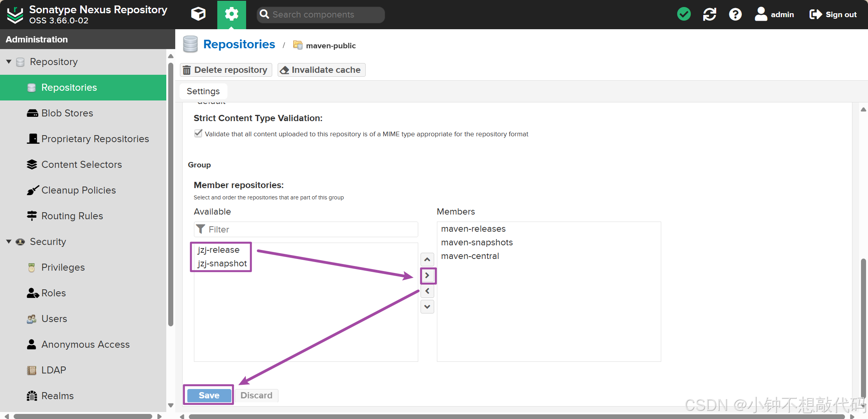Screen dimensions: 868x419
Task: Click the add to Members right-arrow button
Action: click(427, 275)
